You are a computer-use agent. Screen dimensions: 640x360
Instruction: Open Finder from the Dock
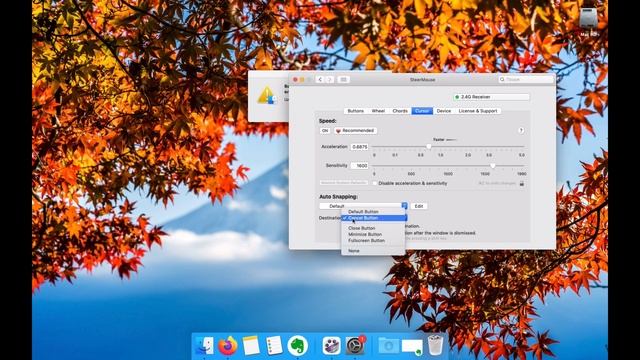205,346
